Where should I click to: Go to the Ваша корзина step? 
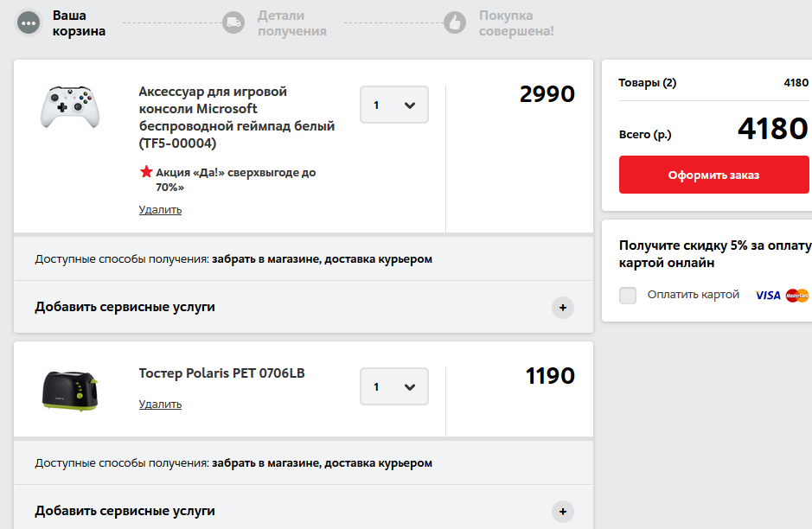[79, 22]
